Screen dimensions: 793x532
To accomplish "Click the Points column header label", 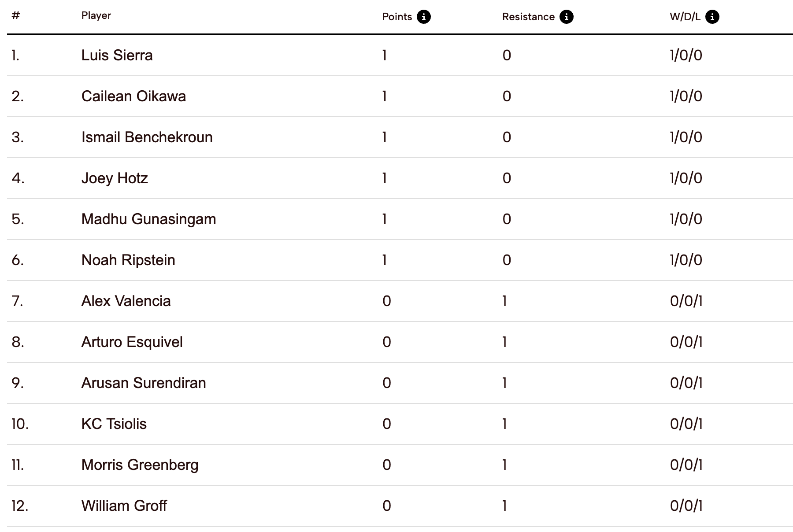I will tap(396, 17).
